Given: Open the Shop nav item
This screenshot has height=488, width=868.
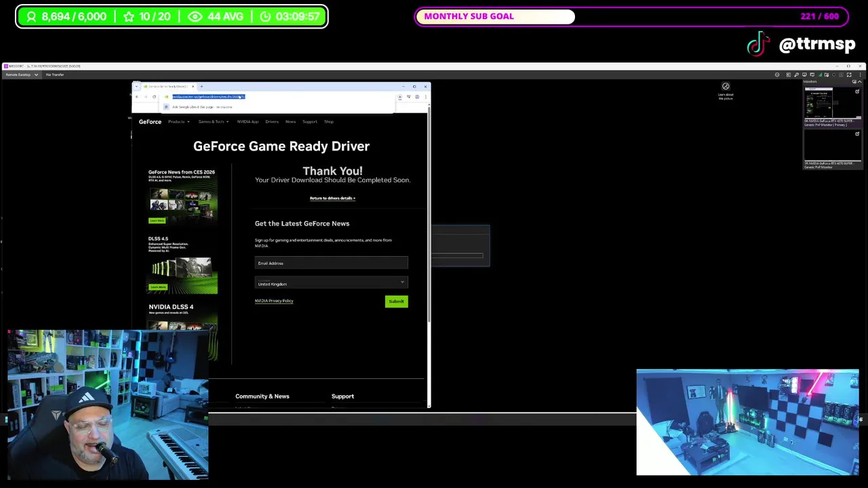Looking at the screenshot, I should click(x=329, y=122).
